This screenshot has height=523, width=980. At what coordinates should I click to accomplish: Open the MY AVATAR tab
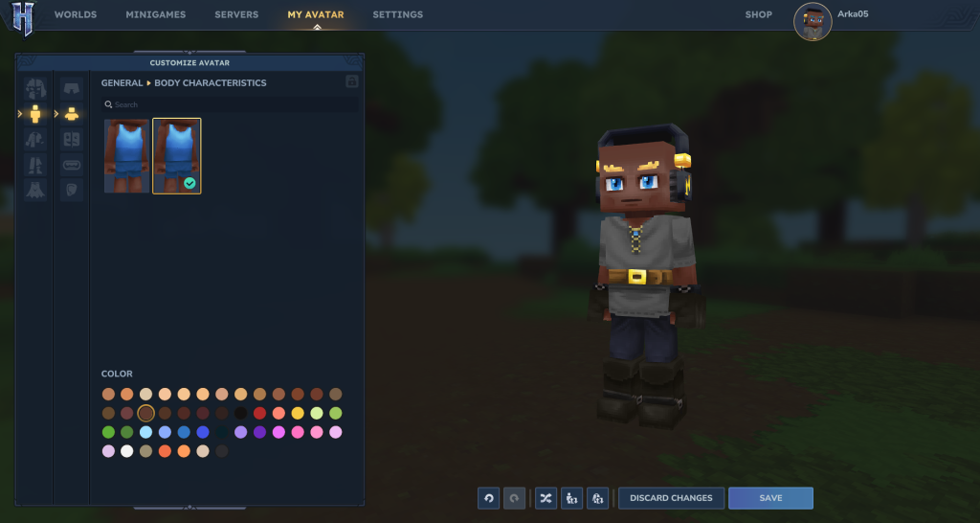[x=316, y=14]
